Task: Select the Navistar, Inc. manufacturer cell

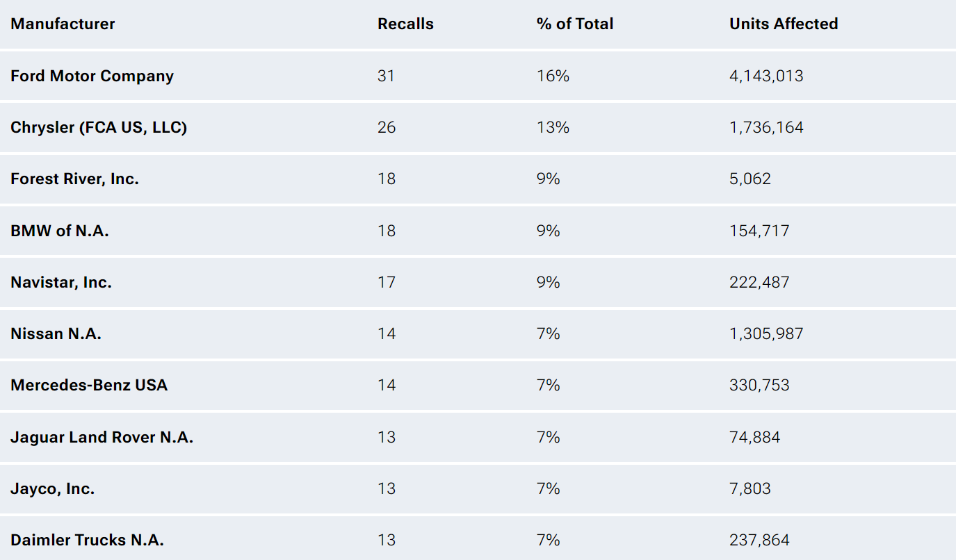Action: (61, 282)
